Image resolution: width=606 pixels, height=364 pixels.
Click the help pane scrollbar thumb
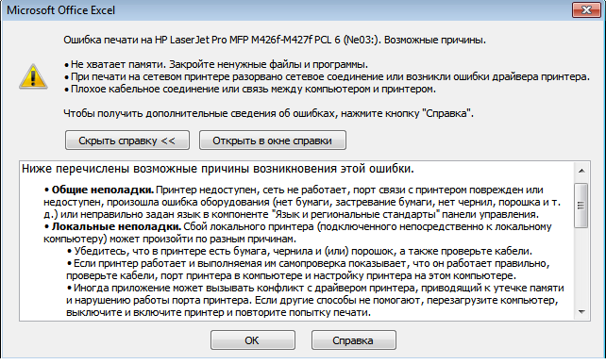click(581, 205)
